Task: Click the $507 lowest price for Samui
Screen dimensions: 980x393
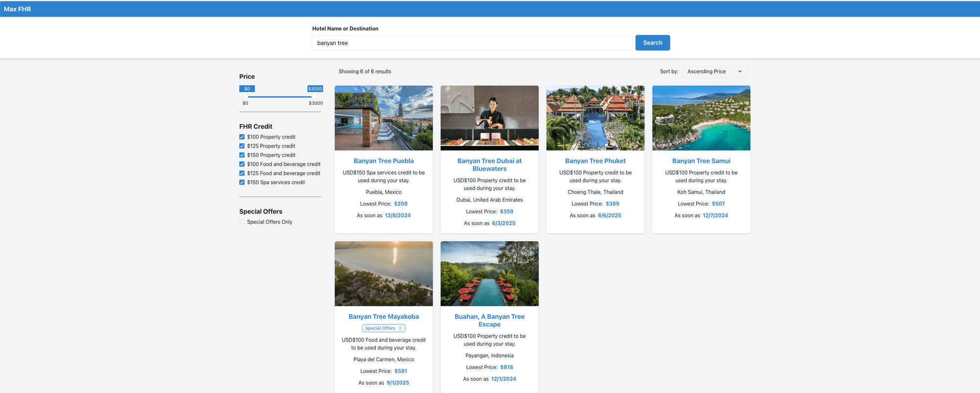Action: [x=718, y=204]
